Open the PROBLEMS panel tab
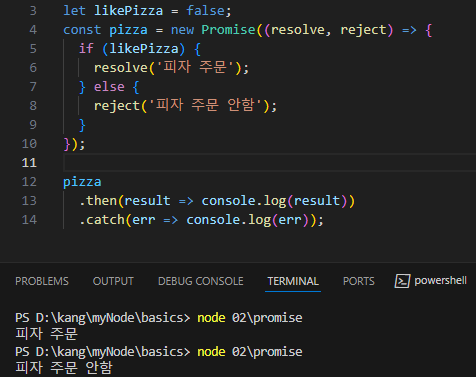Image resolution: width=476 pixels, height=377 pixels. pos(42,281)
